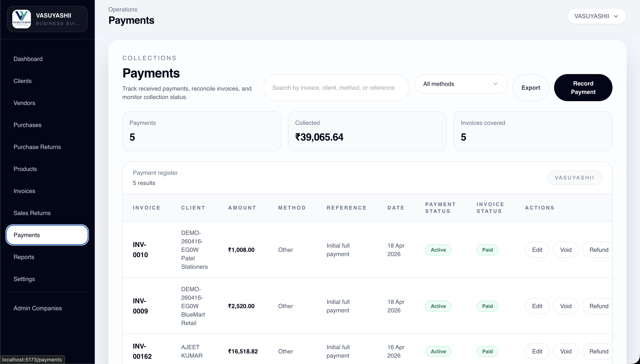Screen dimensions: 640x364
Task: Open Settings in the sidebar
Action: [x=24, y=279]
